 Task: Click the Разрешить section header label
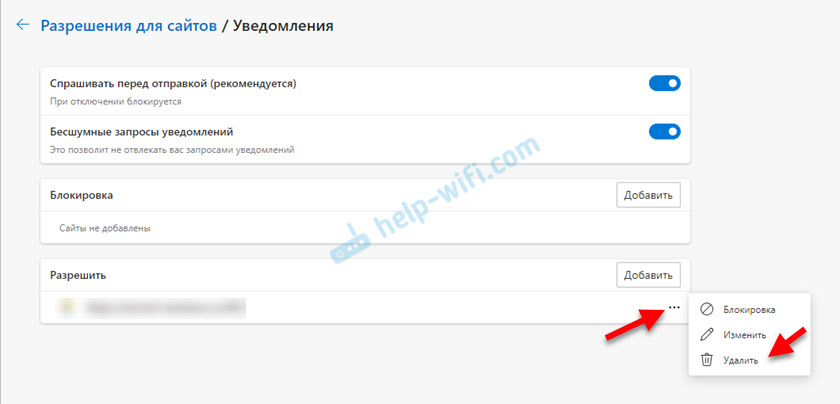[78, 275]
